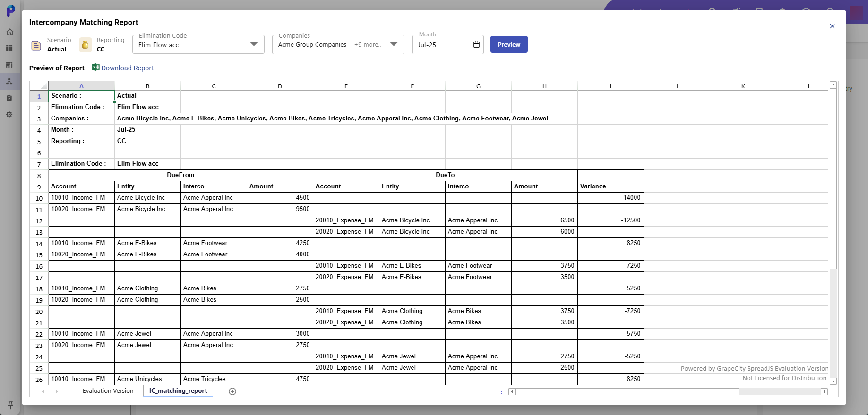Open the Home icon in sidebar
The height and width of the screenshot is (415, 868).
click(9, 32)
